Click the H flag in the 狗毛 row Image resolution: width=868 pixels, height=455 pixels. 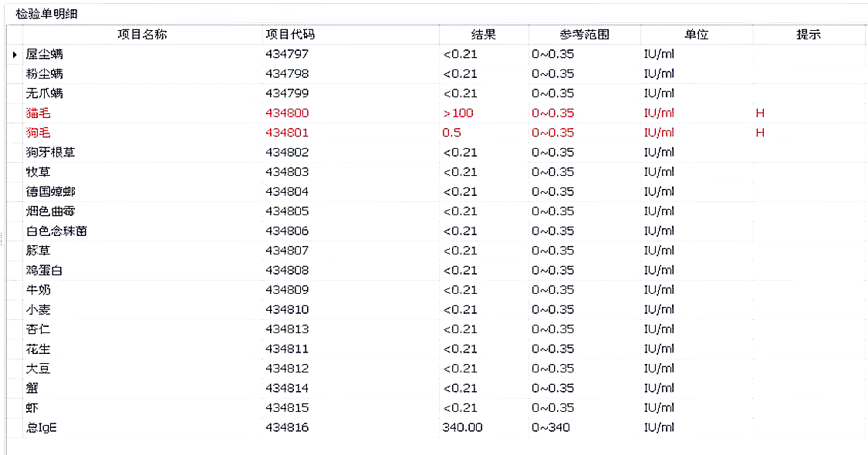[760, 133]
